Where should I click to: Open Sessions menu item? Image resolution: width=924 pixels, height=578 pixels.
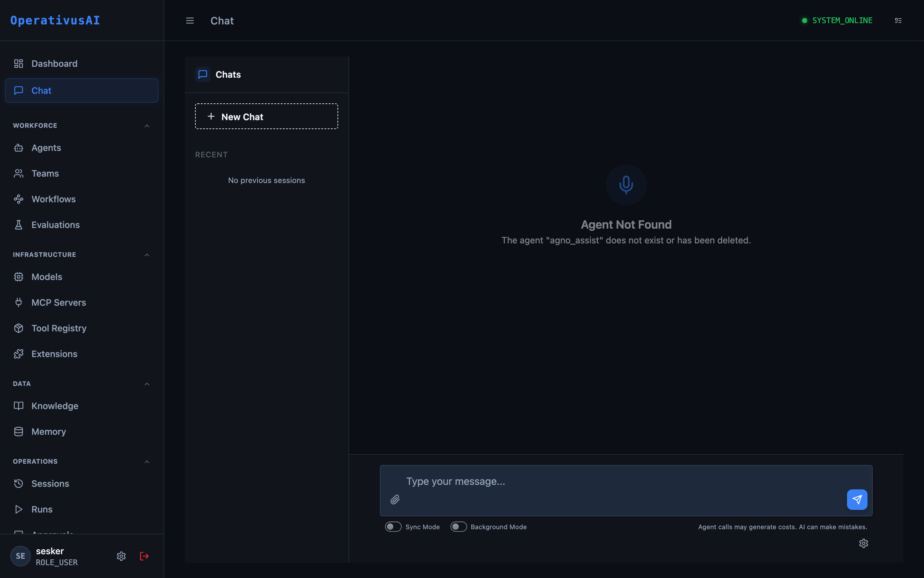tap(82, 484)
